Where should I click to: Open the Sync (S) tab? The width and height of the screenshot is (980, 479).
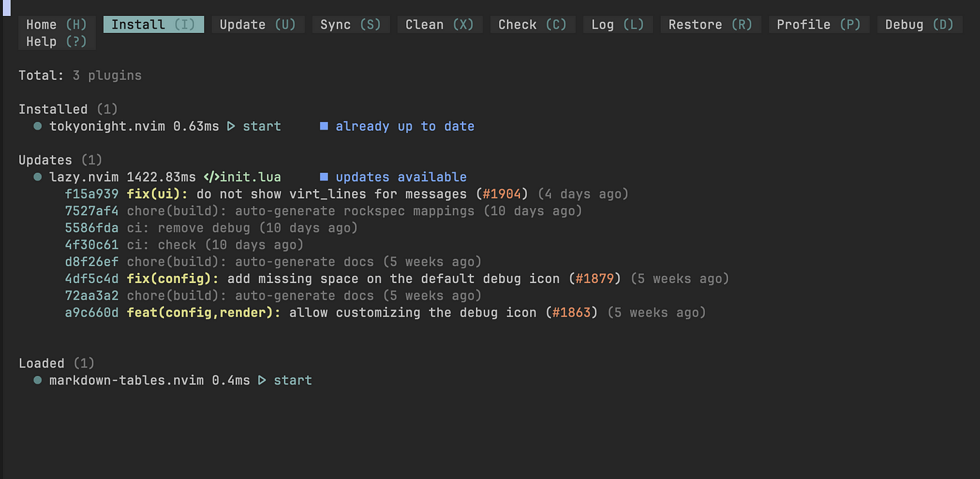coord(351,25)
